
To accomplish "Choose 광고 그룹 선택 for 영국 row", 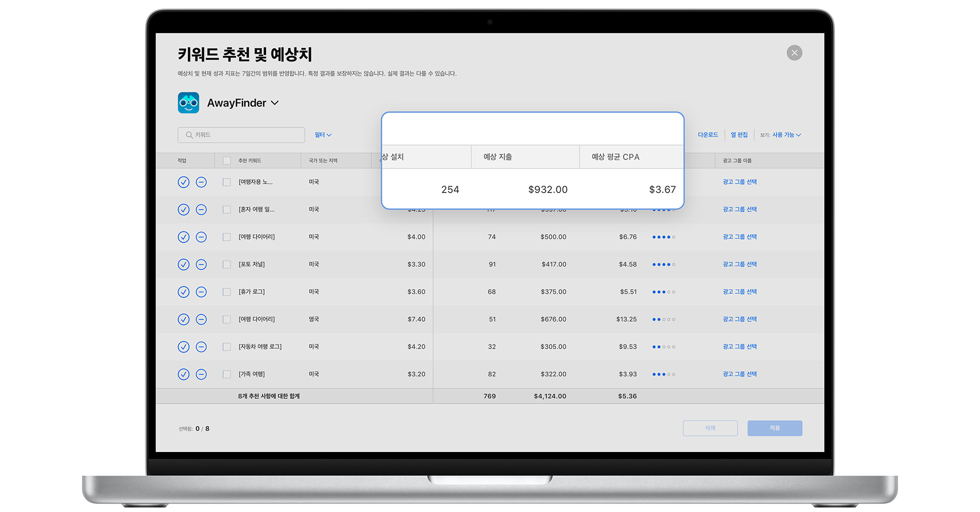I will click(739, 319).
